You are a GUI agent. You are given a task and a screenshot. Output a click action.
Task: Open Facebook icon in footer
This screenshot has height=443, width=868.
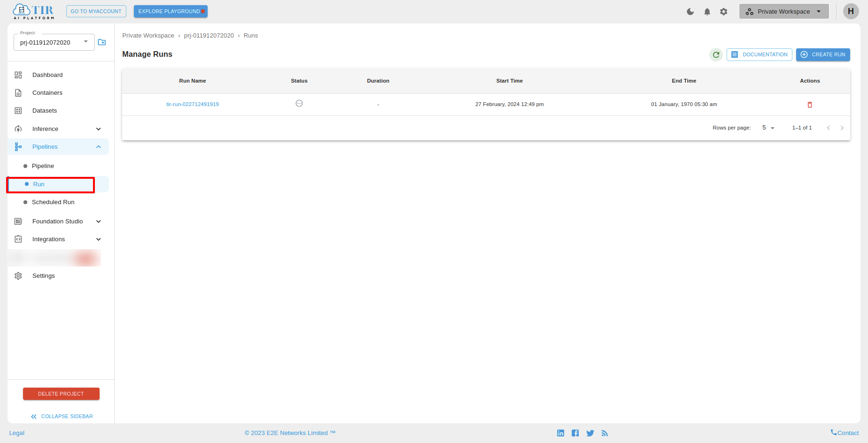[575, 433]
